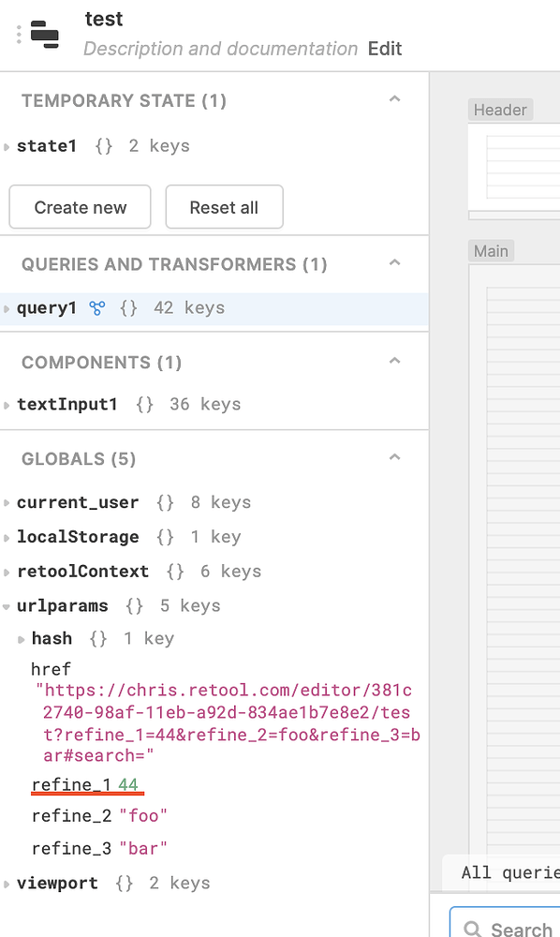Click the Create new button

click(80, 207)
